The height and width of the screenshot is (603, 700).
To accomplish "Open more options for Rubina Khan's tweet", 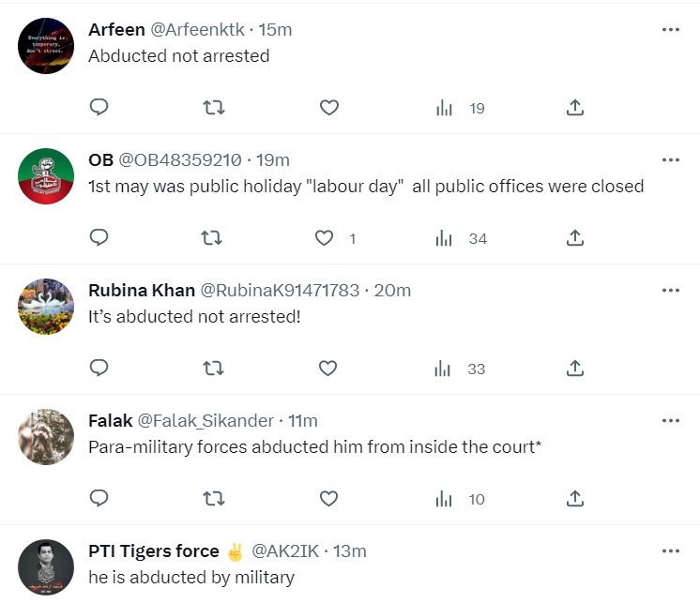I will (x=670, y=291).
